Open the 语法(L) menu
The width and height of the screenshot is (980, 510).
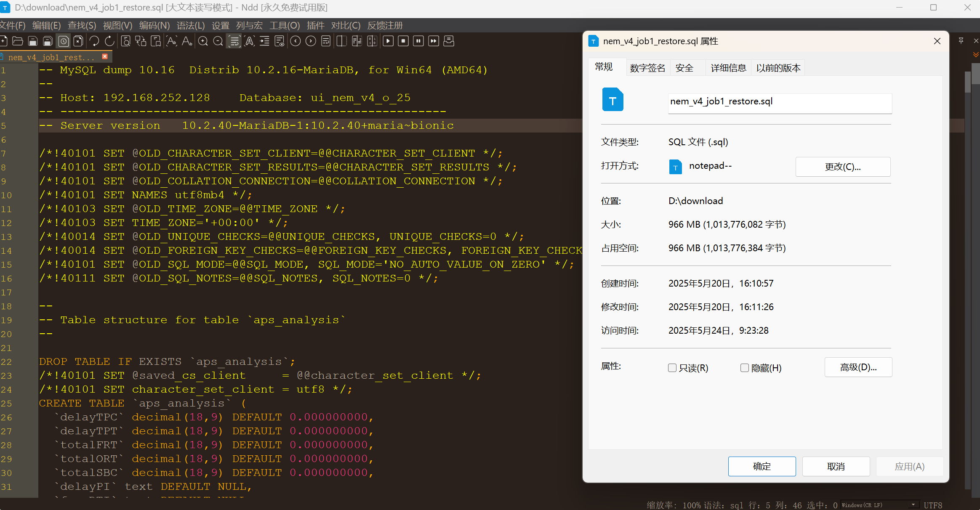(190, 25)
